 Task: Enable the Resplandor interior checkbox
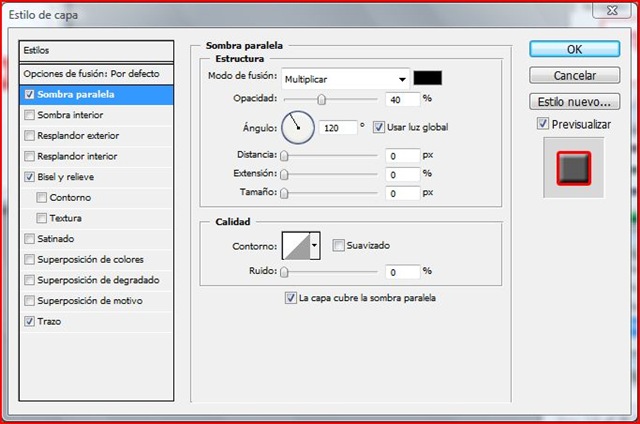(29, 156)
